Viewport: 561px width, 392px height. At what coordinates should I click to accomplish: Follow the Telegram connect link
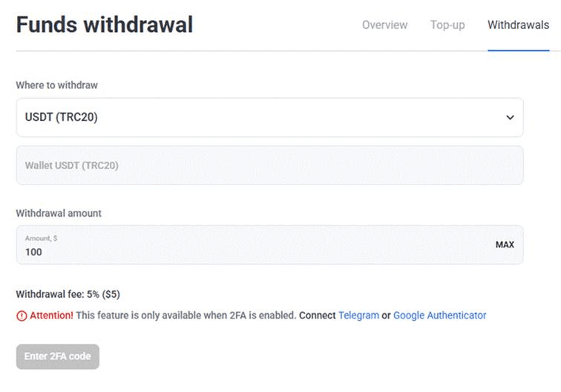pos(358,316)
